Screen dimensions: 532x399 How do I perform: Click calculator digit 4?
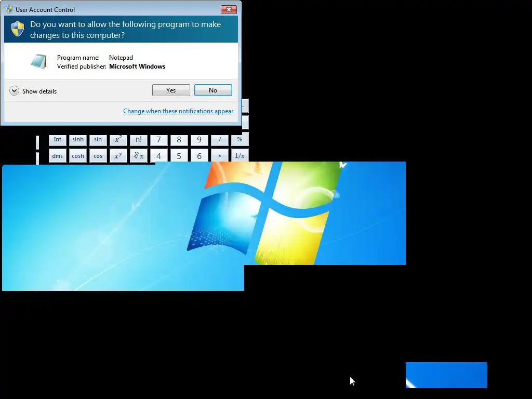pyautogui.click(x=159, y=156)
